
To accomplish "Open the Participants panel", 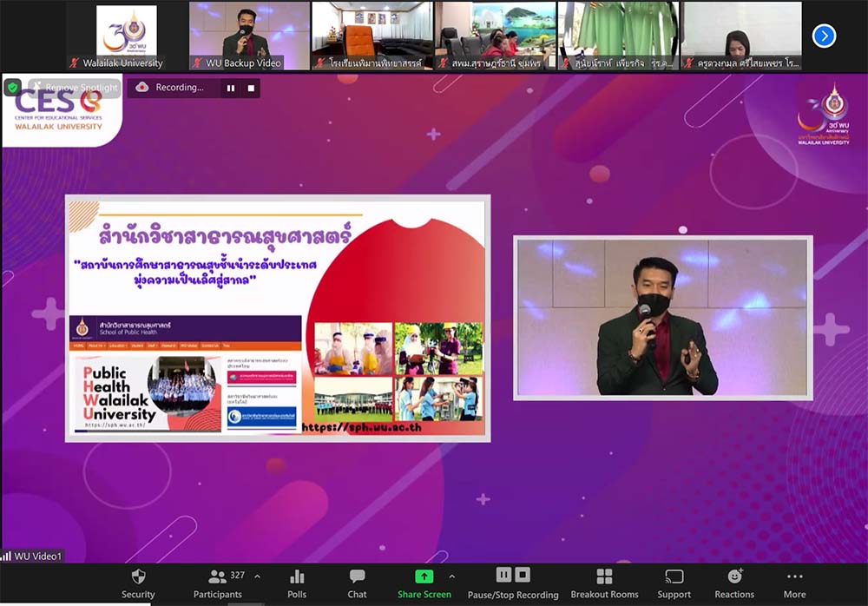I will (218, 577).
